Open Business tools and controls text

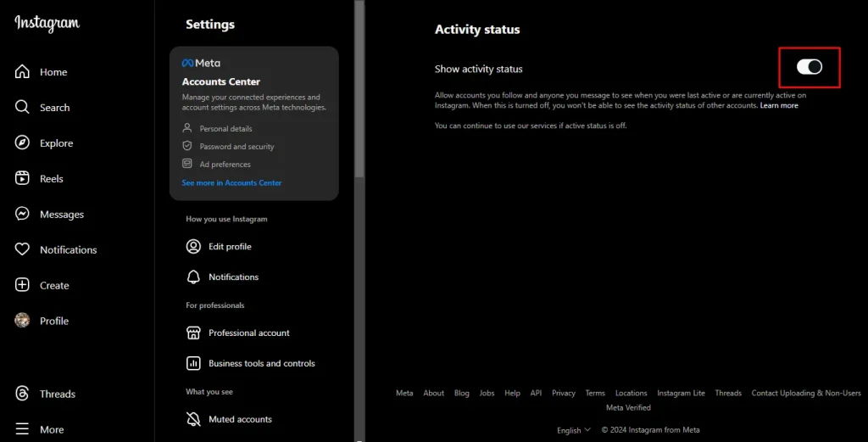click(x=262, y=363)
